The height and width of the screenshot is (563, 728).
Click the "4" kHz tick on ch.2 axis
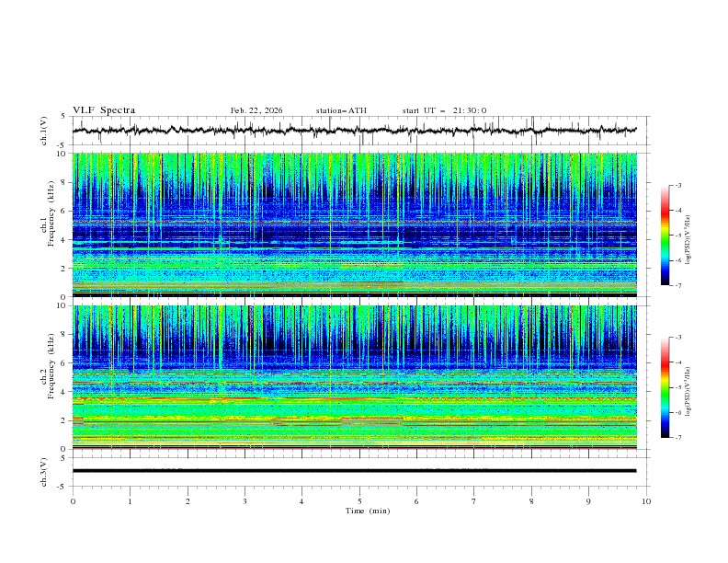64,392
